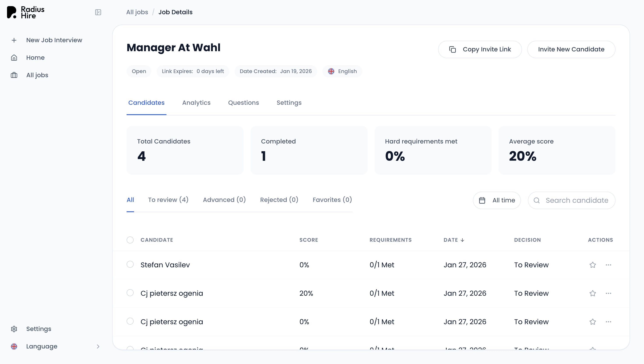Favorite Stefan Vasilev with star icon
644x364 pixels.
pos(593,265)
